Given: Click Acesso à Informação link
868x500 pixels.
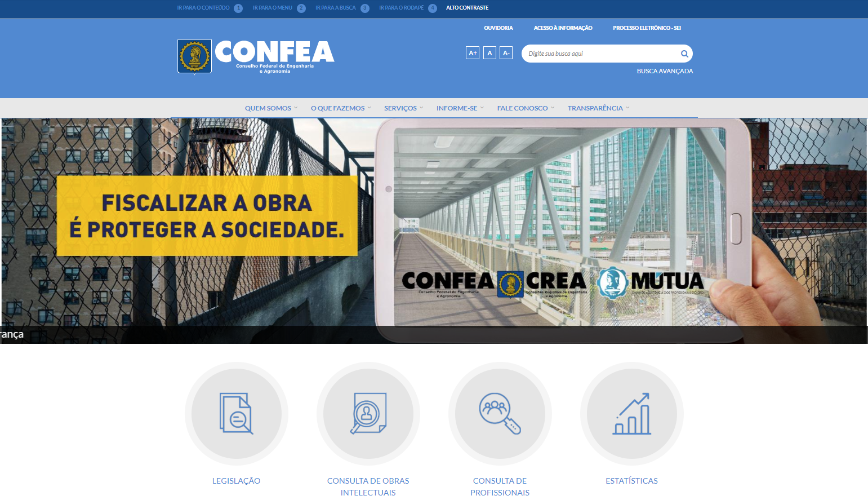Looking at the screenshot, I should pos(563,28).
